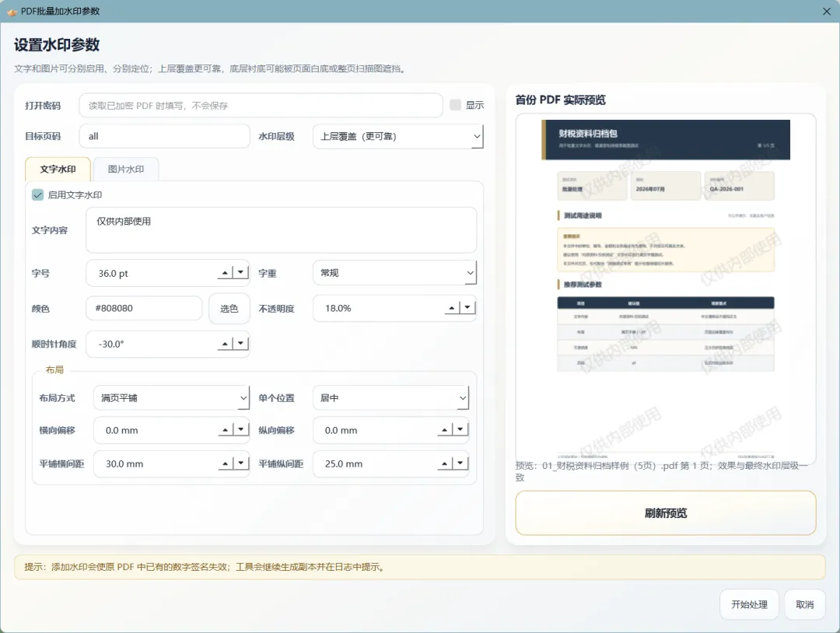The height and width of the screenshot is (633, 840).
Task: Increase 不透明度 opacity with up arrow
Action: (x=452, y=307)
